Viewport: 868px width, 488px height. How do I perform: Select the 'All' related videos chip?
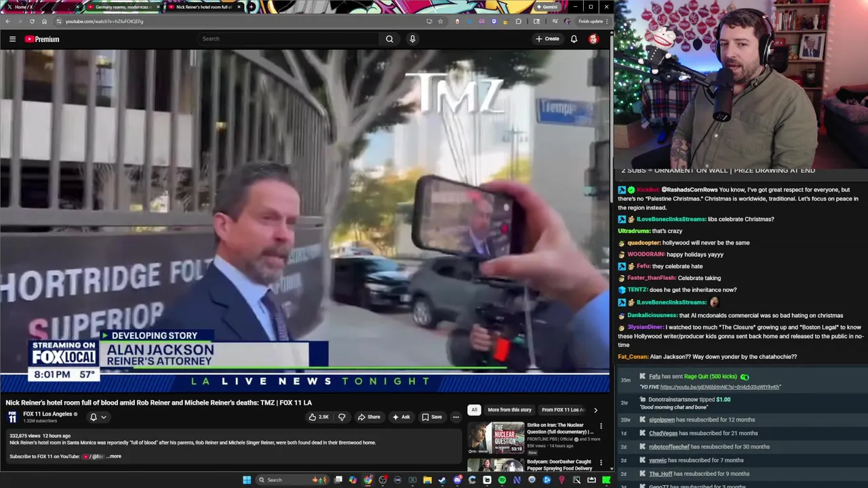coord(474,409)
